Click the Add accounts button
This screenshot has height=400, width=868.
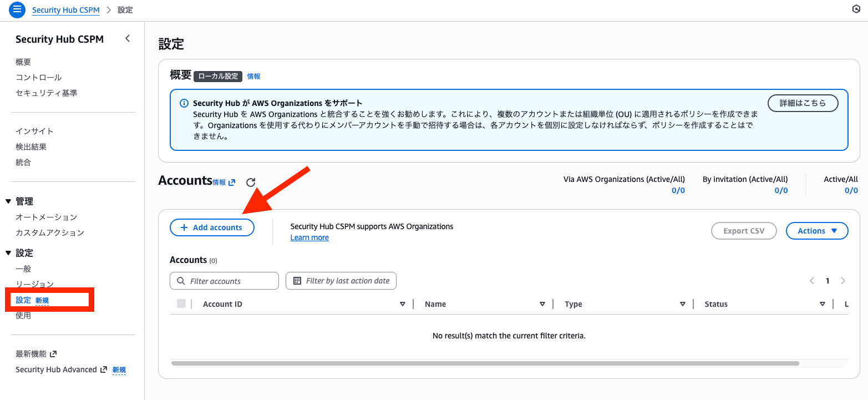tap(212, 227)
